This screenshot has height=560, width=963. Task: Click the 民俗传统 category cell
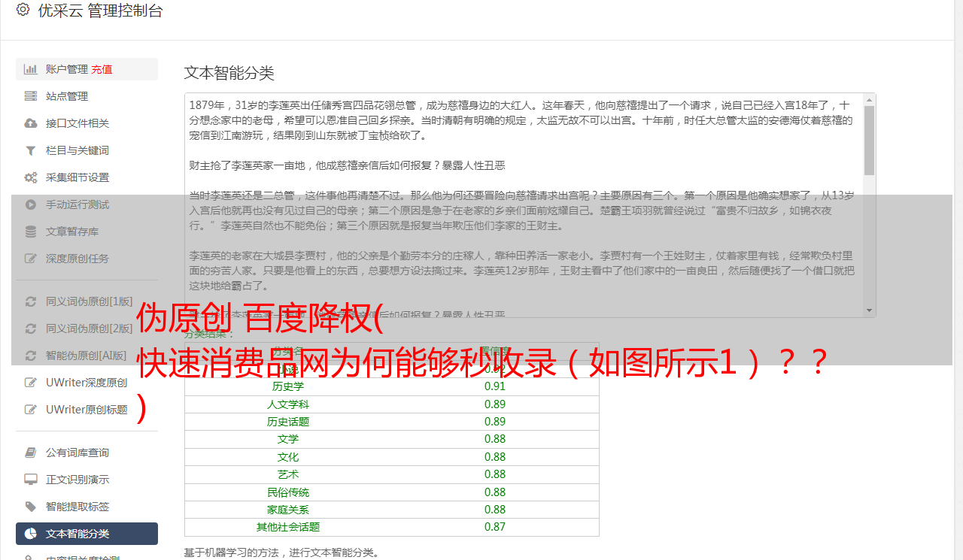click(x=288, y=492)
